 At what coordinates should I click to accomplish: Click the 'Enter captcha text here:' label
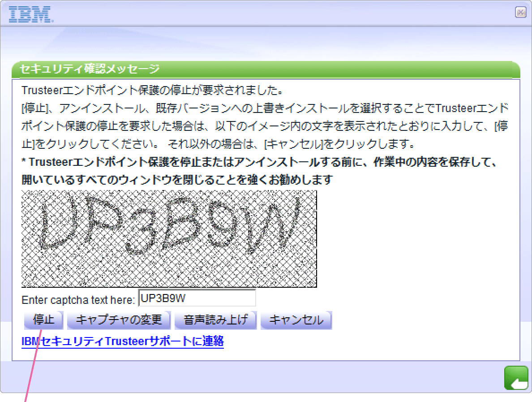click(x=78, y=300)
